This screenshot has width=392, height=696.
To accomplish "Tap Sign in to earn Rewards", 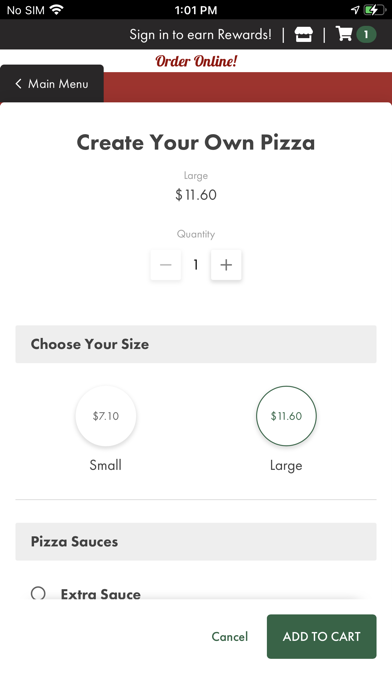I will click(200, 35).
